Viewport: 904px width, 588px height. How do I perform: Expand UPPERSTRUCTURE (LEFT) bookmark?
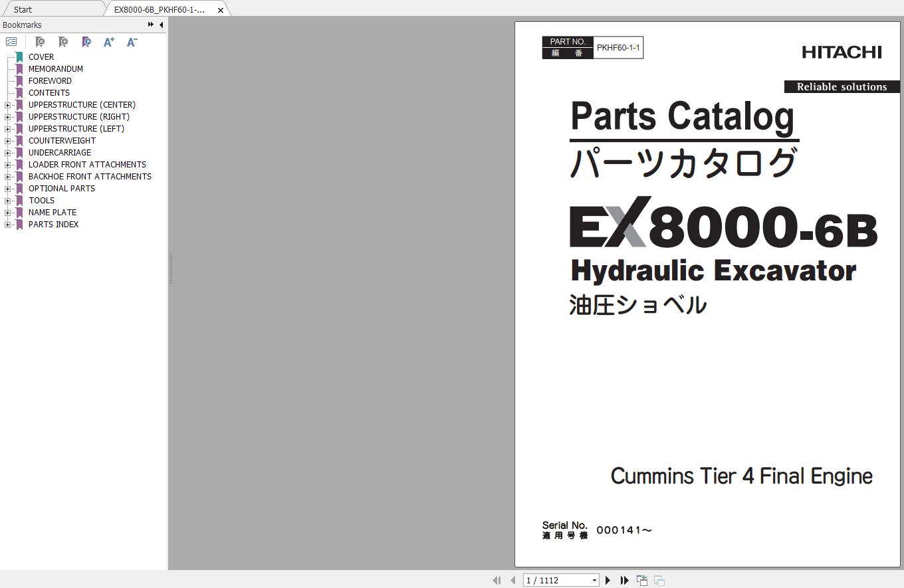7,129
